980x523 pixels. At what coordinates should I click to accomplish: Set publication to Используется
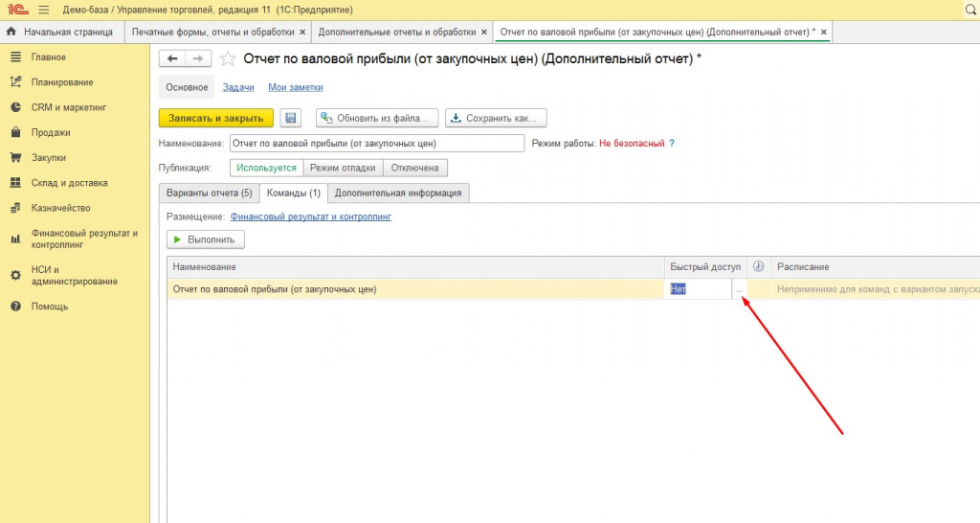266,168
